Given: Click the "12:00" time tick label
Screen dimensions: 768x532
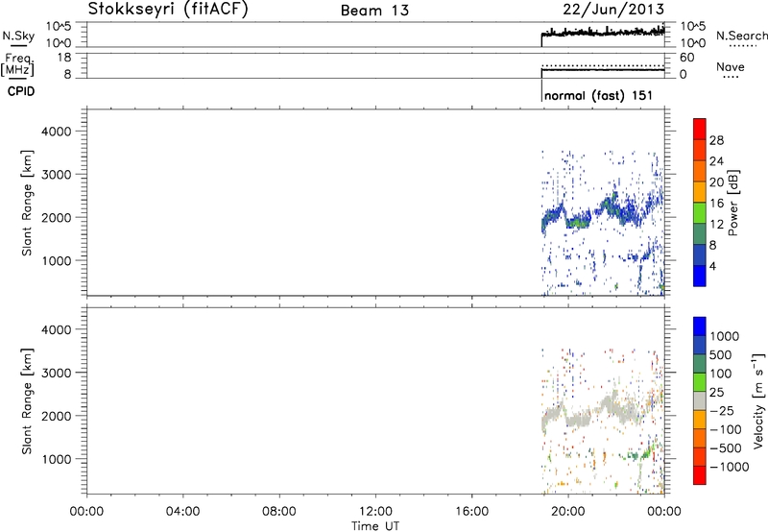Looking at the screenshot, I should (375, 512).
